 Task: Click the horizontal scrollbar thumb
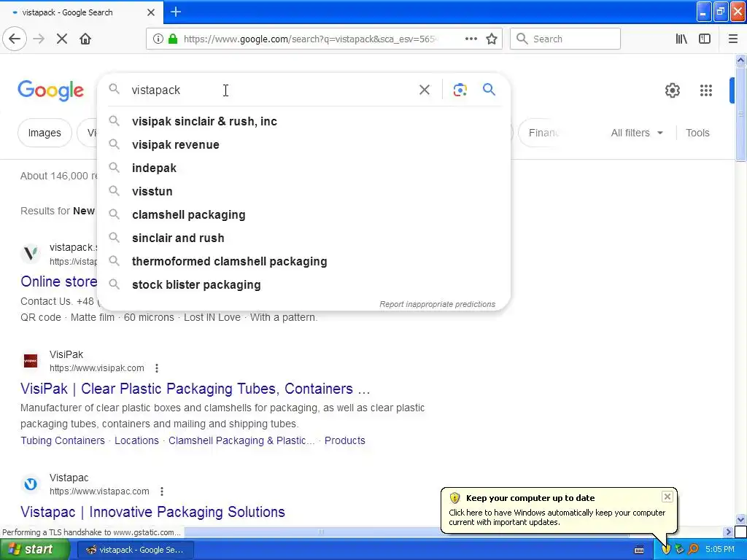pyautogui.click(x=321, y=532)
